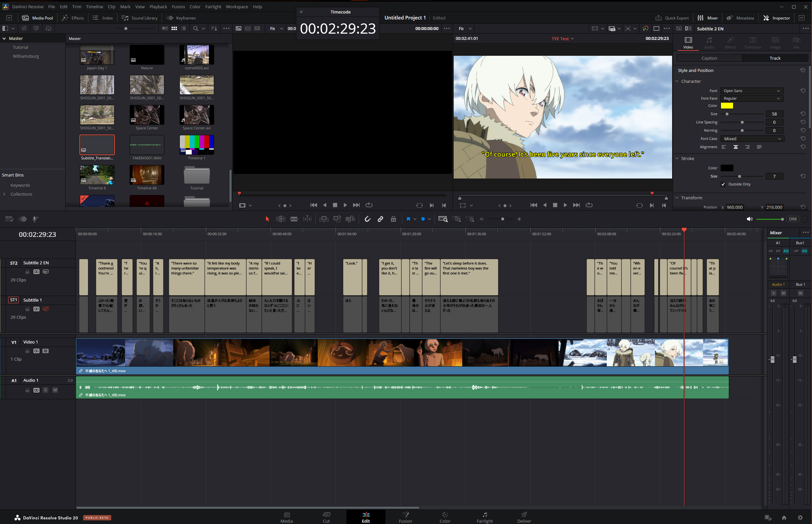
Task: Open the Font Face dropdown showing Regular
Action: (x=752, y=98)
